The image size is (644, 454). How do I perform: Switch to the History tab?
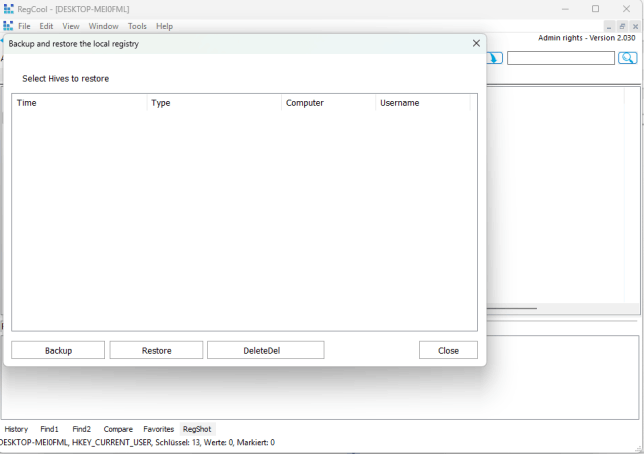pos(16,429)
